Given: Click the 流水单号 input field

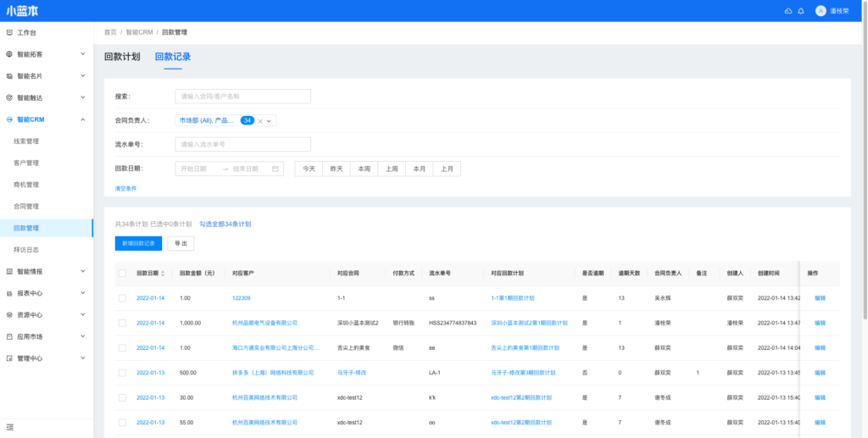Looking at the screenshot, I should [x=242, y=144].
